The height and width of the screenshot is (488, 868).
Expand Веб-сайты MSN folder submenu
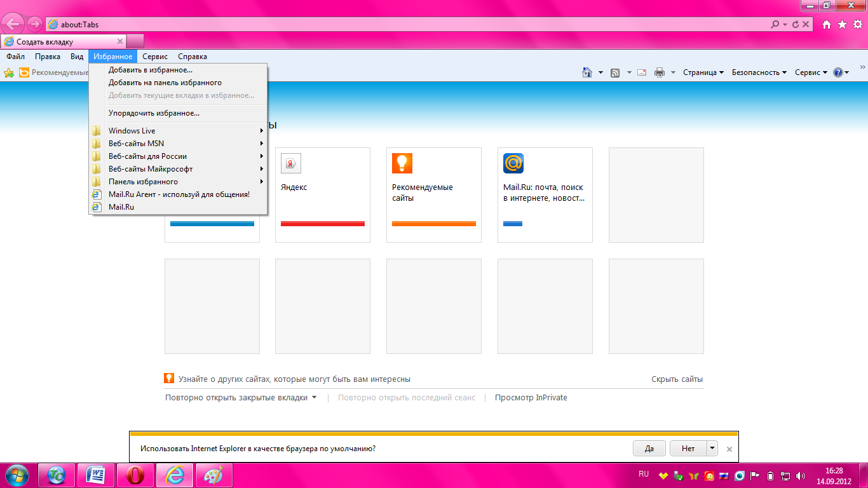(179, 144)
